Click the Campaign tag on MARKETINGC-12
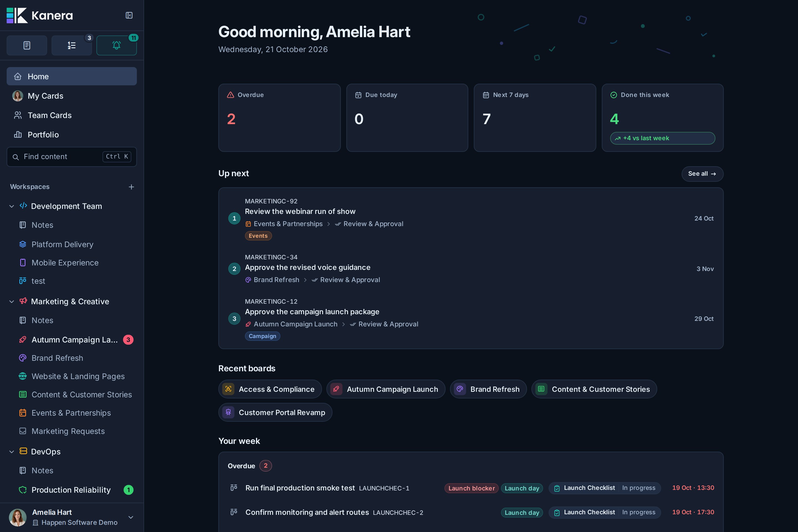 point(262,336)
